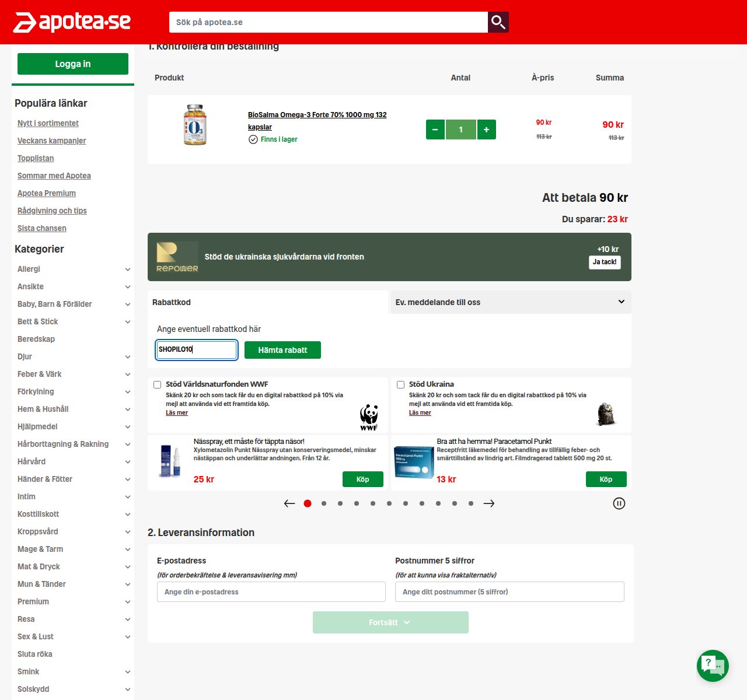Click Läs mer under WWF
747x700 pixels.
177,412
